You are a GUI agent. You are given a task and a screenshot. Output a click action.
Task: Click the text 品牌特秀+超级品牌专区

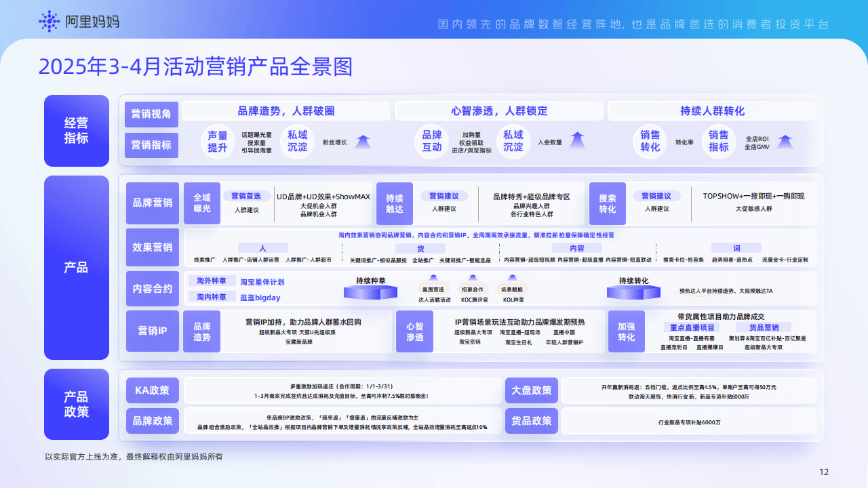[x=532, y=197]
